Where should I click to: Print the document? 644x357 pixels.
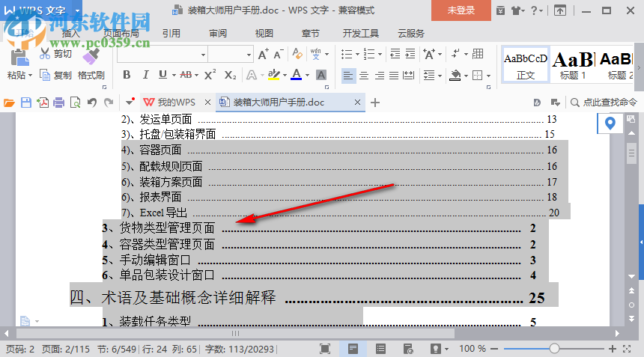[58, 103]
